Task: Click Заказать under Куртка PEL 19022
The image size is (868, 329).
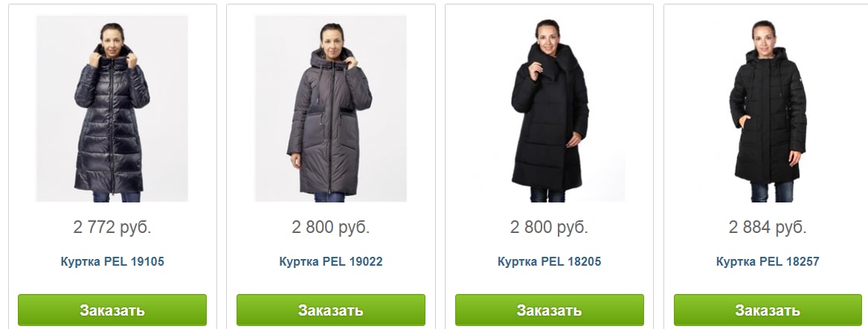Action: [x=331, y=310]
